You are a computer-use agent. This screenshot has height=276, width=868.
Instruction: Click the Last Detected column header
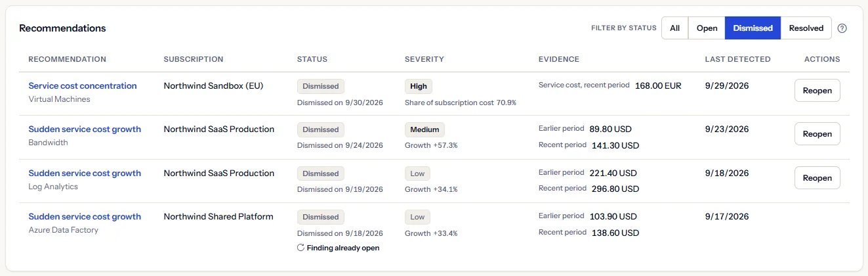coord(738,59)
